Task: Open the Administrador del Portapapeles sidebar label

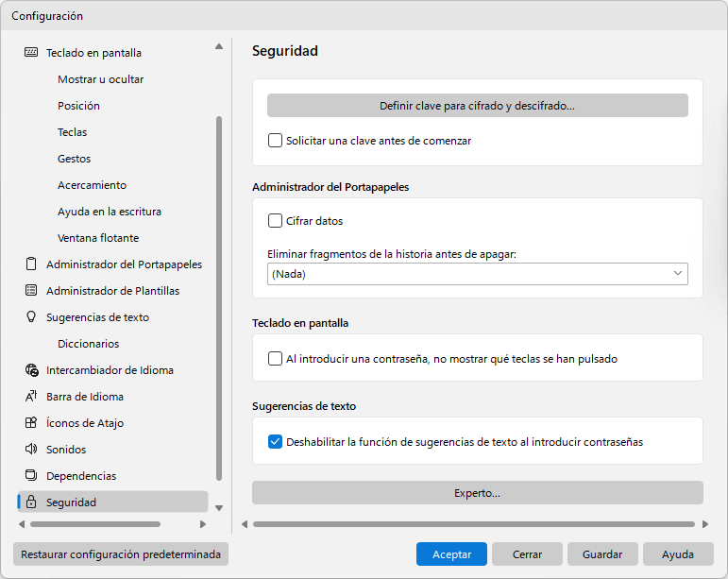Action: click(124, 264)
